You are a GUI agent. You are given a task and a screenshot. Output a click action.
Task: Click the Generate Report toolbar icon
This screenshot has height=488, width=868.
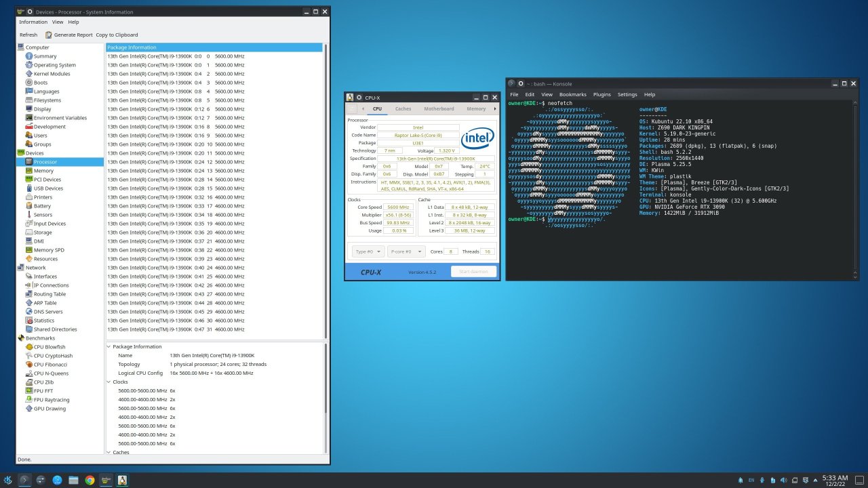point(49,35)
